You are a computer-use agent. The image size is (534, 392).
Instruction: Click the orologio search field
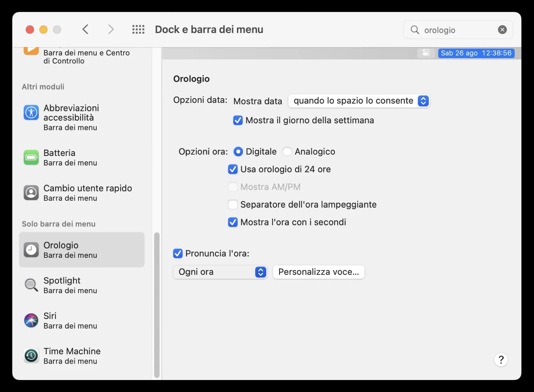(457, 30)
